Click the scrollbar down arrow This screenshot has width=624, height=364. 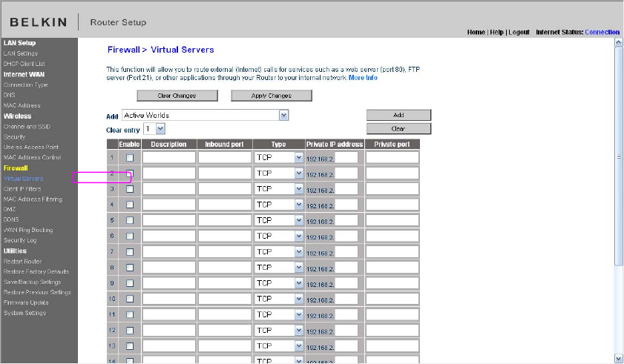coord(618,358)
